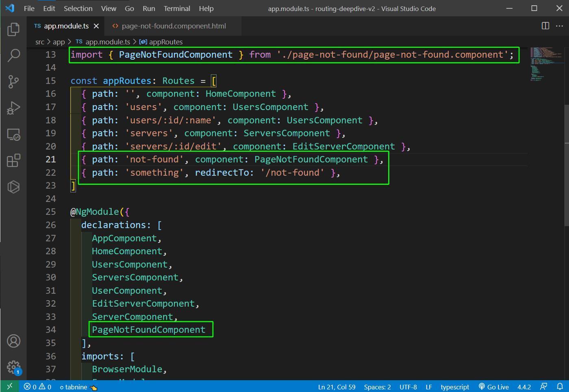This screenshot has height=392, width=569.
Task: Click src in the breadcrumb
Action: 40,42
